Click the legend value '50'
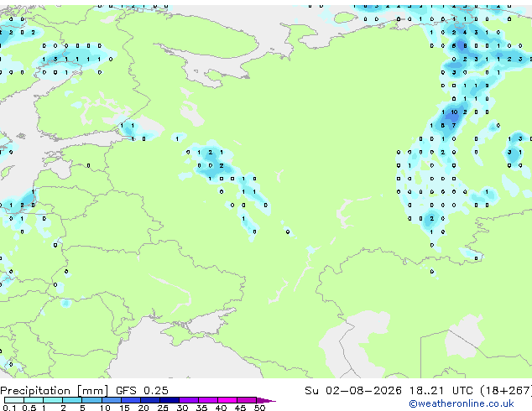 pyautogui.click(x=259, y=408)
